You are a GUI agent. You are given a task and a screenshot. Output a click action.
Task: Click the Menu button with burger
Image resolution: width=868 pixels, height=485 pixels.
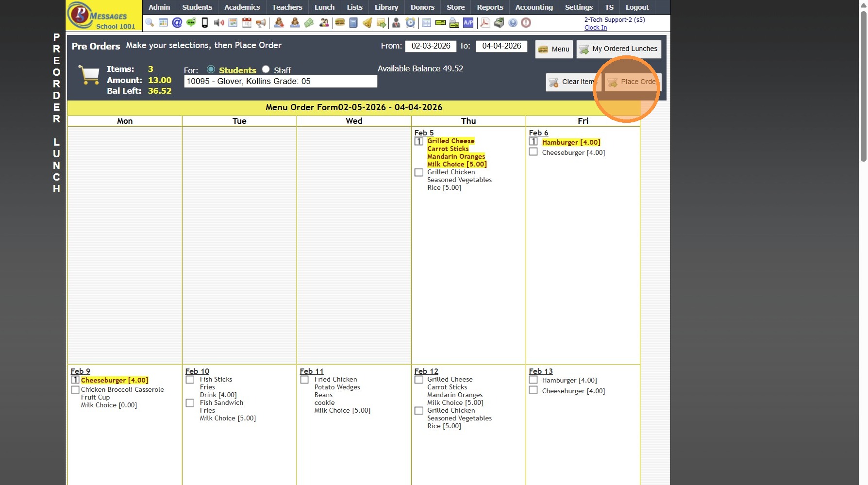click(554, 49)
